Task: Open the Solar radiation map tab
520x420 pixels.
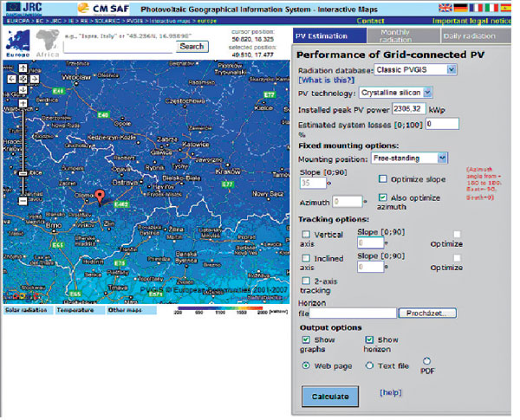Action: pyautogui.click(x=28, y=310)
